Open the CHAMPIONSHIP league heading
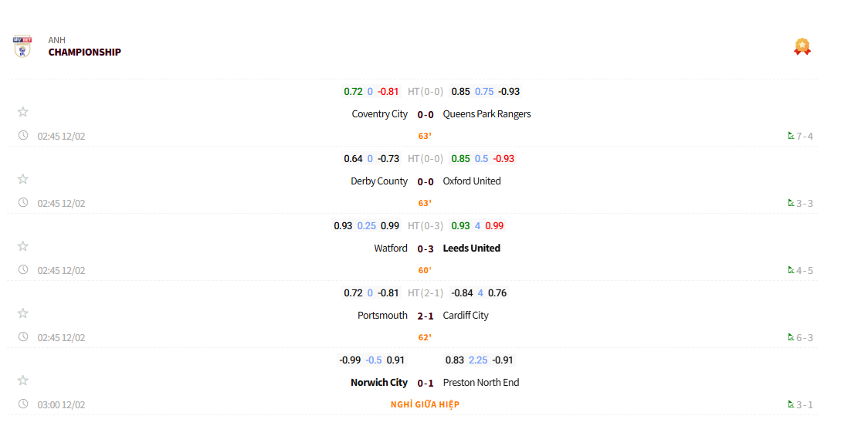Viewport: 868px width, 426px height. tap(85, 52)
